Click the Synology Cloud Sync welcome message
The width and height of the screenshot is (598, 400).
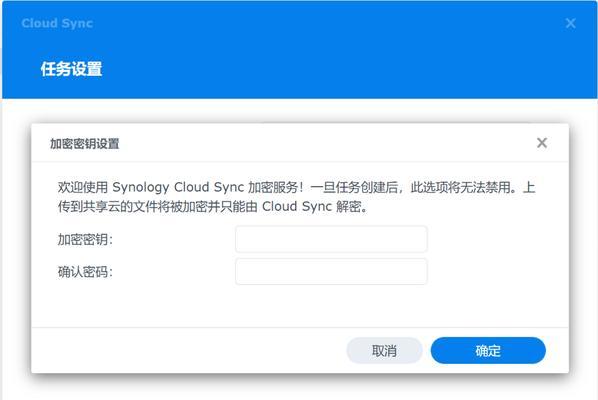click(x=296, y=197)
